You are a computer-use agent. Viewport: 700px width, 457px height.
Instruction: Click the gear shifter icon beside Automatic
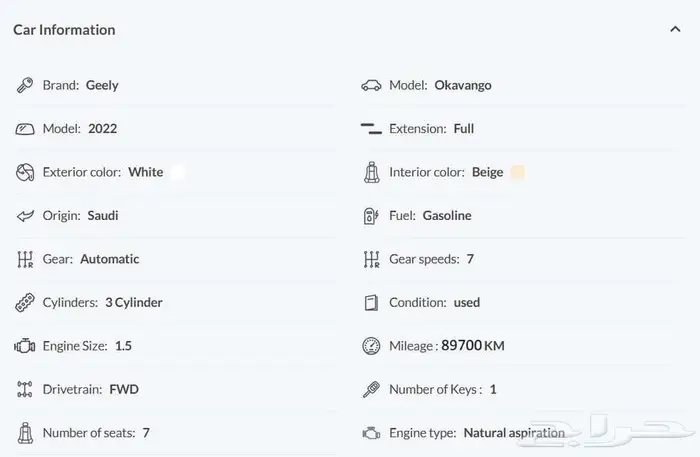pos(25,259)
